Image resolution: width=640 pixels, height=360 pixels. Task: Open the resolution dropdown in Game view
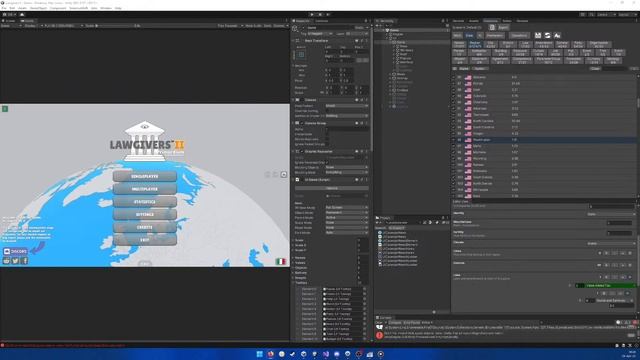63,26
